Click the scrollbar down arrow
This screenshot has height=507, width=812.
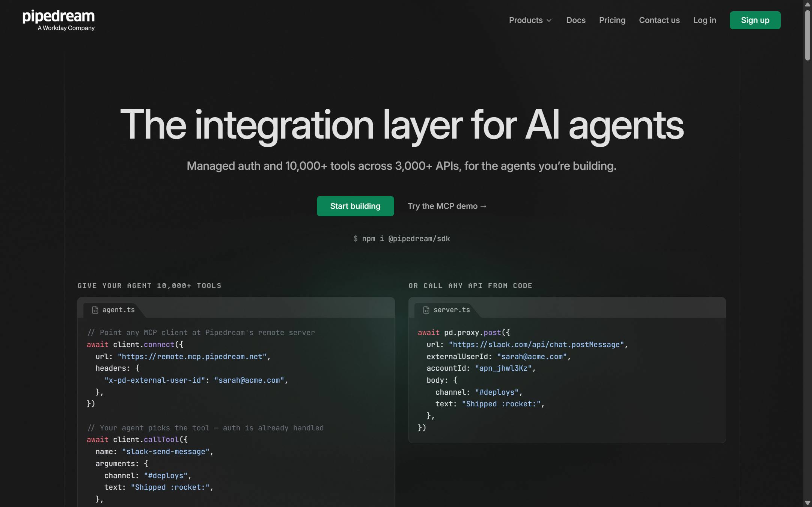tap(807, 502)
